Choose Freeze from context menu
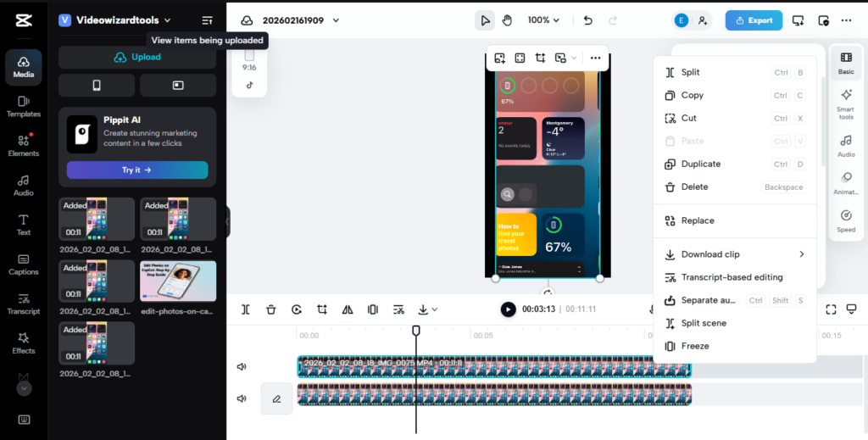Viewport: 868px width, 440px height. pyautogui.click(x=735, y=346)
